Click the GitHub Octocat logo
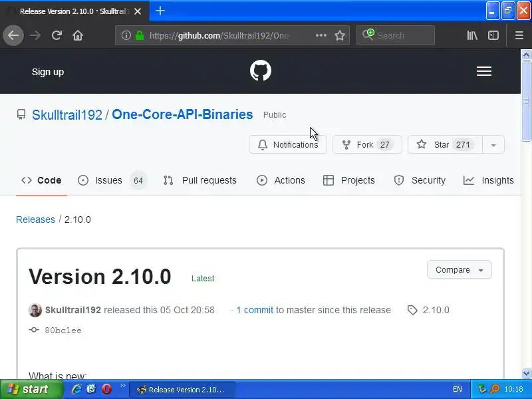 pos(261,70)
